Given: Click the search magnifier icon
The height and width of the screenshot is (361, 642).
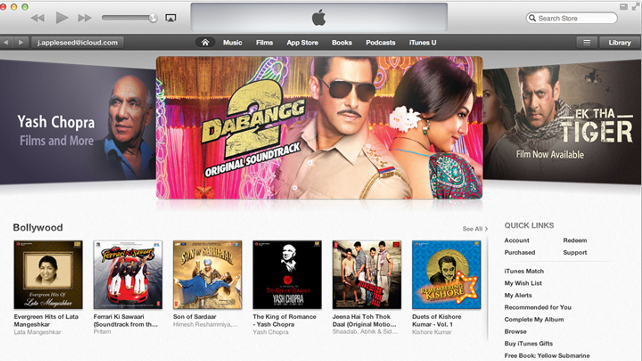Looking at the screenshot, I should (532, 18).
